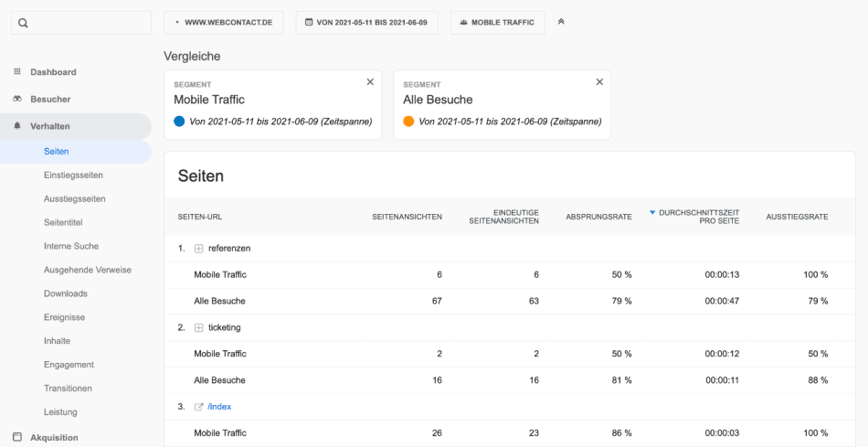This screenshot has height=447, width=868.
Task: Open Inhalte report
Action: 57,341
